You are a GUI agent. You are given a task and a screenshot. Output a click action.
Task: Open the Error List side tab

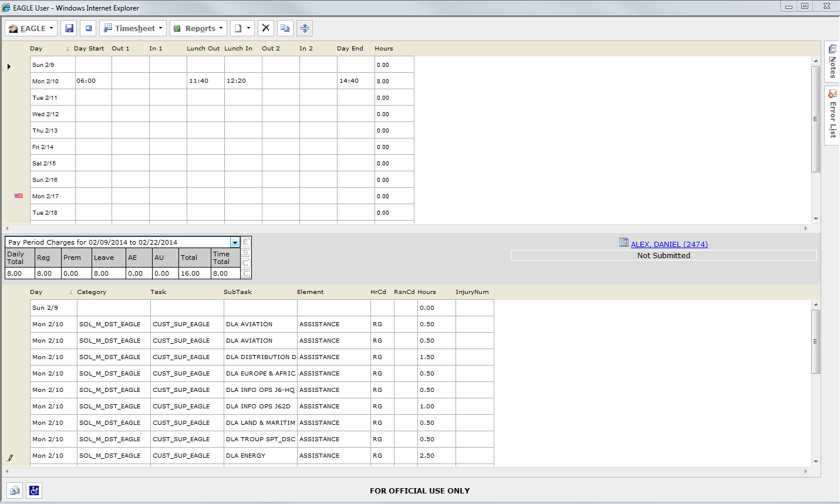[832, 114]
